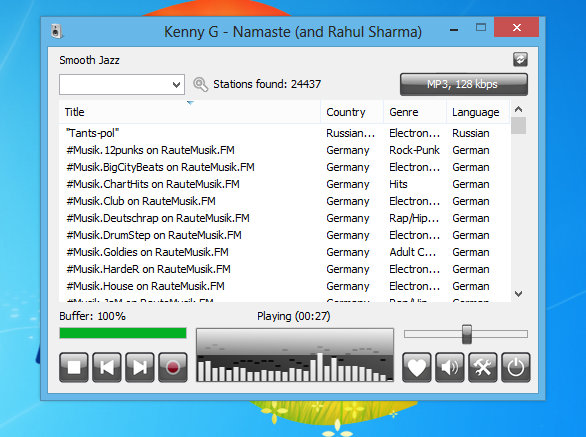Click the Russian... country cell
586x437 pixels.
(x=351, y=133)
